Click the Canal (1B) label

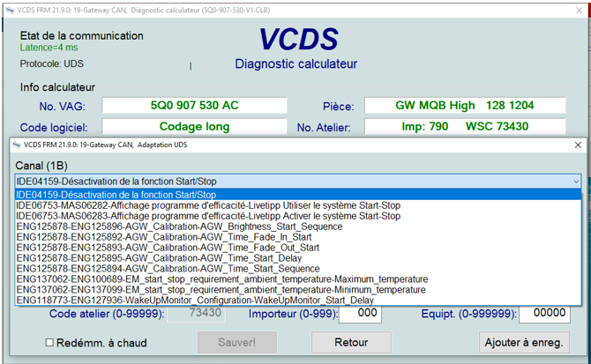41,166
